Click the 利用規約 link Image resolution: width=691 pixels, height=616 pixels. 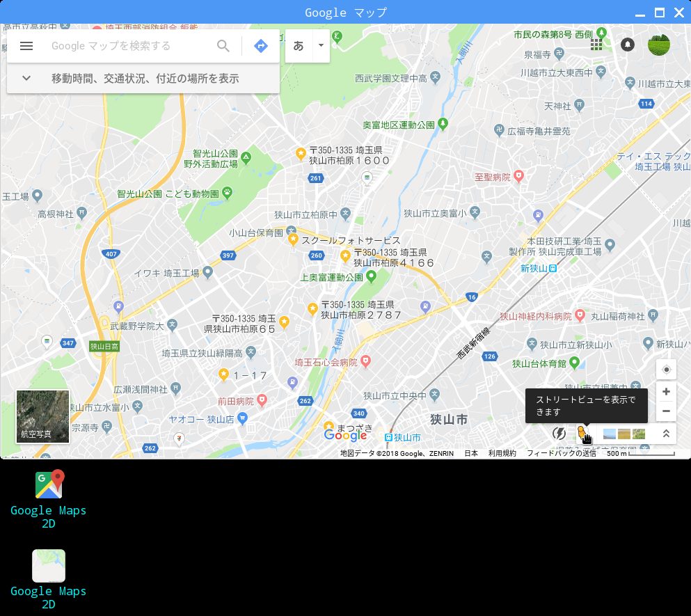tap(502, 453)
